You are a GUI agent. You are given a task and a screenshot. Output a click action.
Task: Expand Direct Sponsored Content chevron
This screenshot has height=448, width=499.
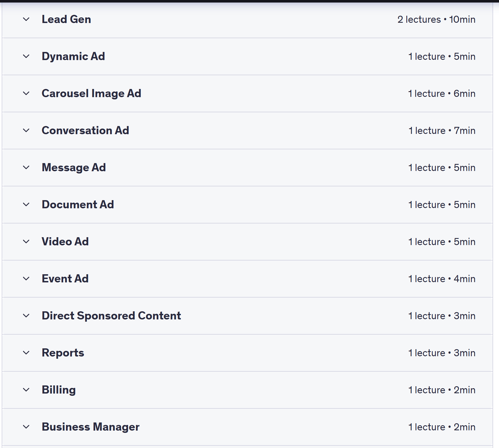26,316
